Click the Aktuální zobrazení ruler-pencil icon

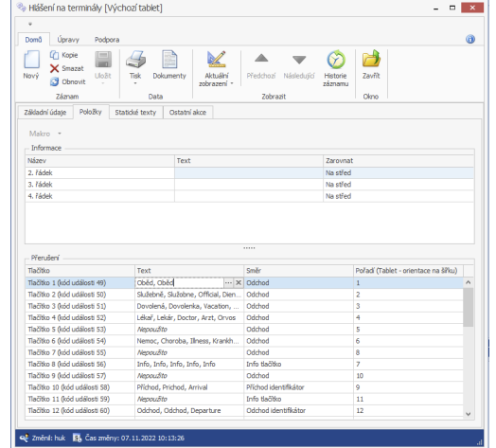pyautogui.click(x=217, y=60)
